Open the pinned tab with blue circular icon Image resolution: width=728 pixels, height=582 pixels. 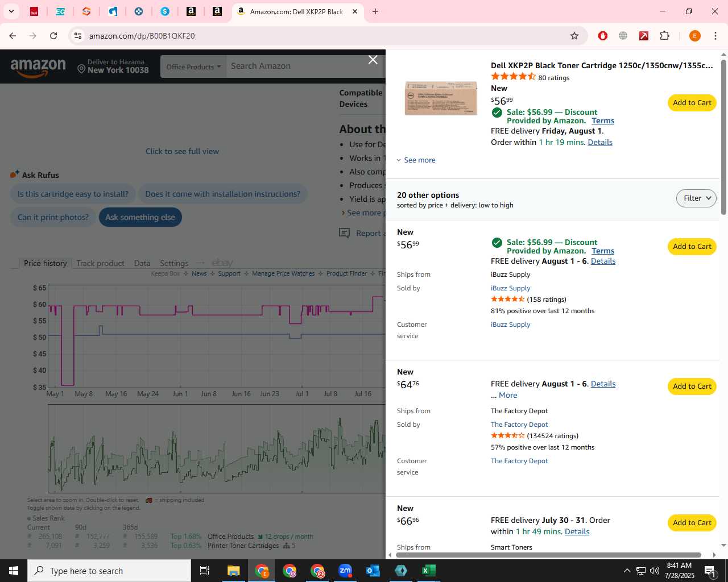click(x=139, y=11)
